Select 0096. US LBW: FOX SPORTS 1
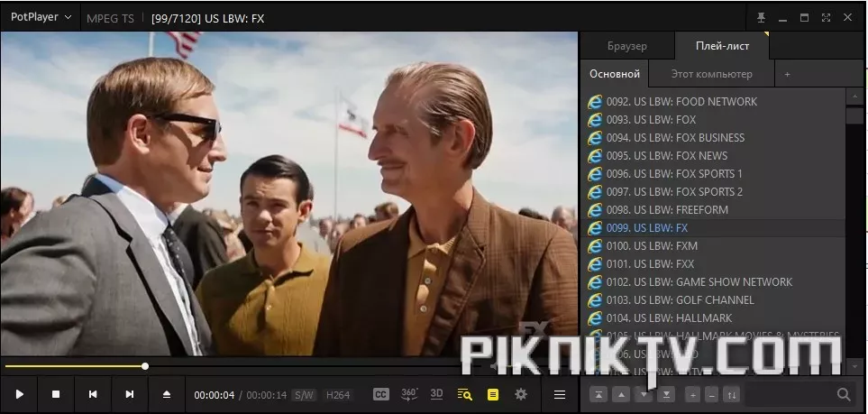This screenshot has width=868, height=414. tap(713, 173)
